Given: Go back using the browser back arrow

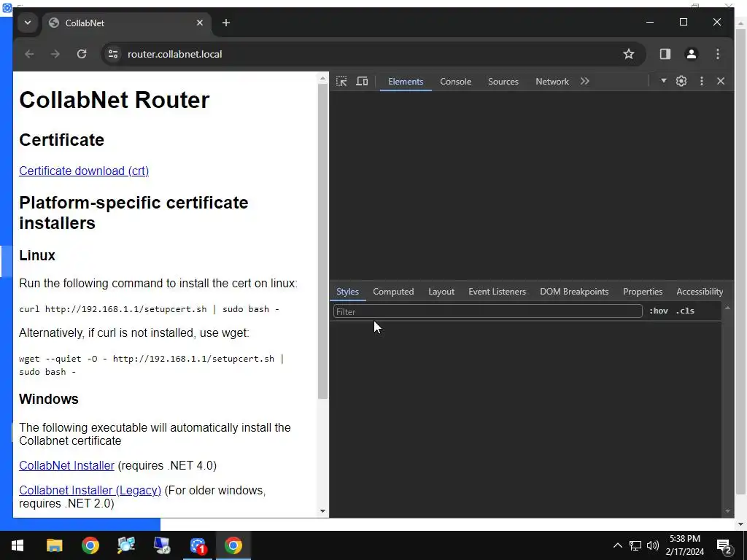Looking at the screenshot, I should pos(29,54).
